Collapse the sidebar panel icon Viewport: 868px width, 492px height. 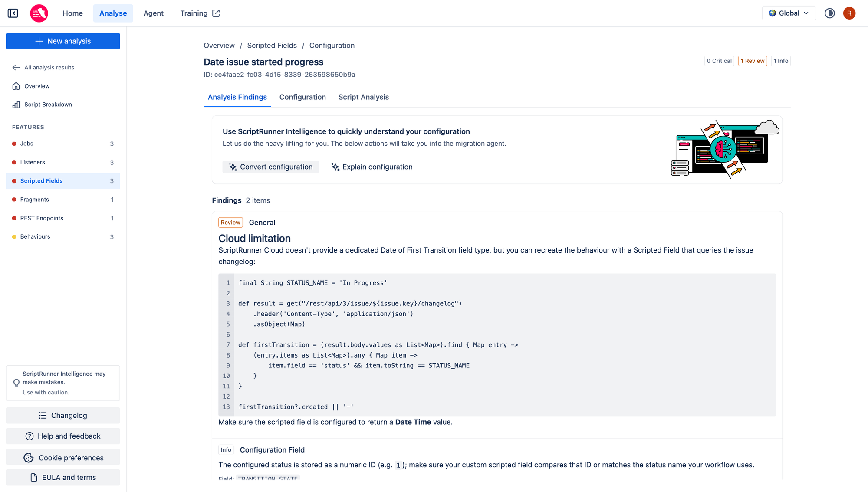13,13
